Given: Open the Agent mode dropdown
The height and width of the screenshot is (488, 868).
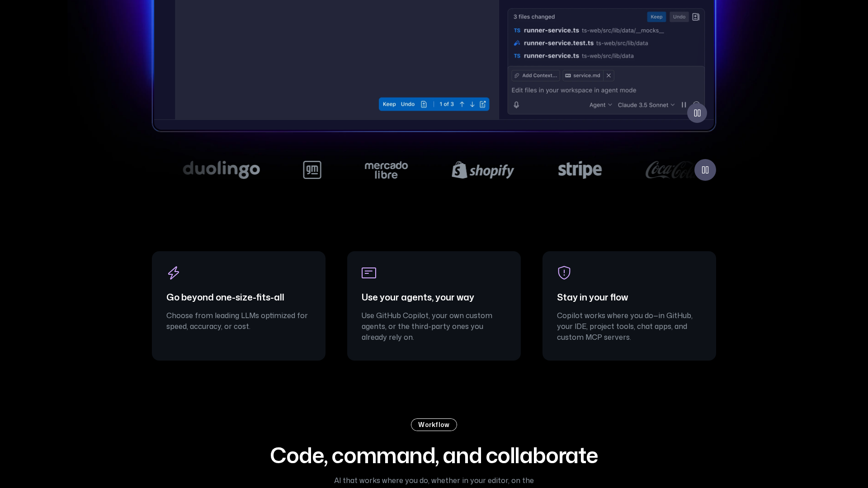Looking at the screenshot, I should (x=600, y=105).
